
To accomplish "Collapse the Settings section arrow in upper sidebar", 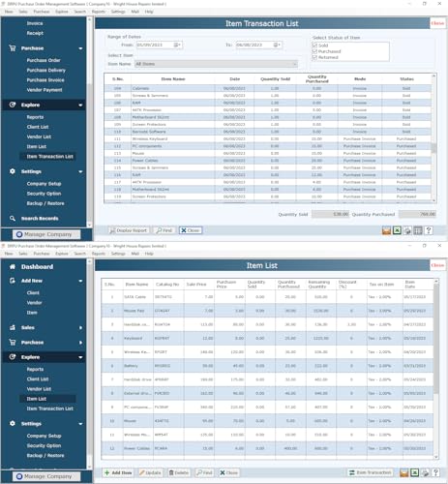I will (80, 171).
